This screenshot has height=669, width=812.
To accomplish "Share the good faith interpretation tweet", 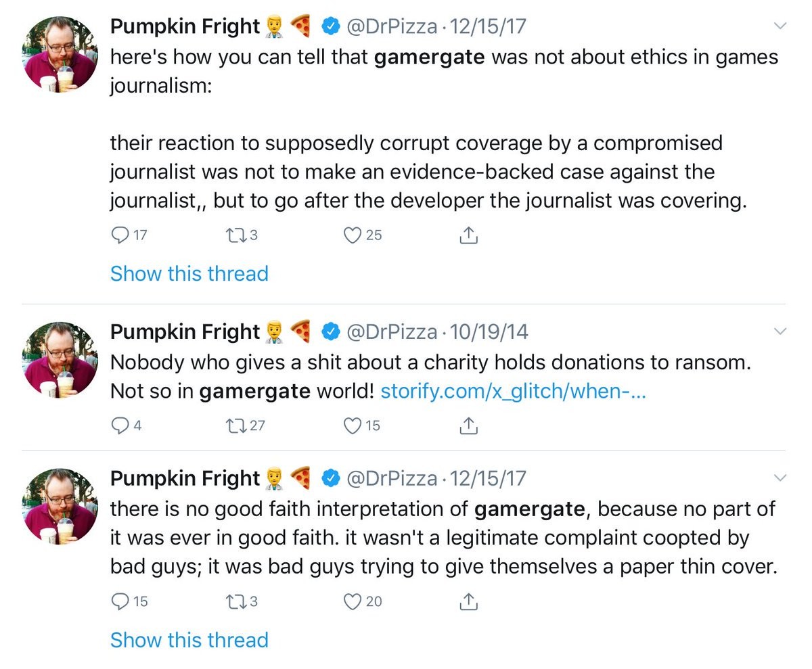I will pos(469,601).
